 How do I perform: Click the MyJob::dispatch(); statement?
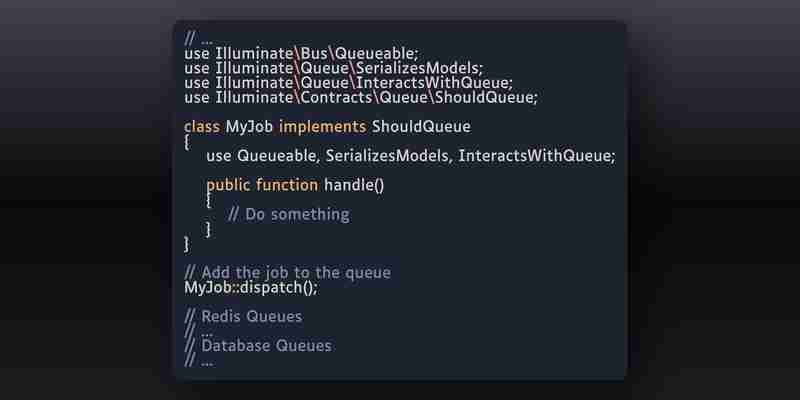(251, 287)
